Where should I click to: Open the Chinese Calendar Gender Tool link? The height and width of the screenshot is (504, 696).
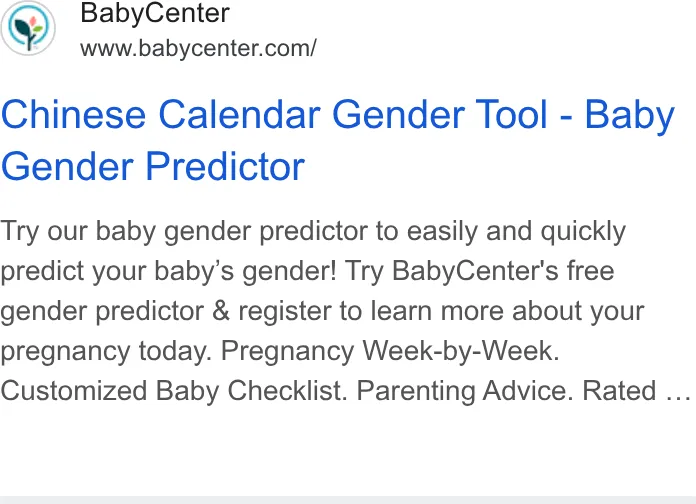(x=338, y=140)
